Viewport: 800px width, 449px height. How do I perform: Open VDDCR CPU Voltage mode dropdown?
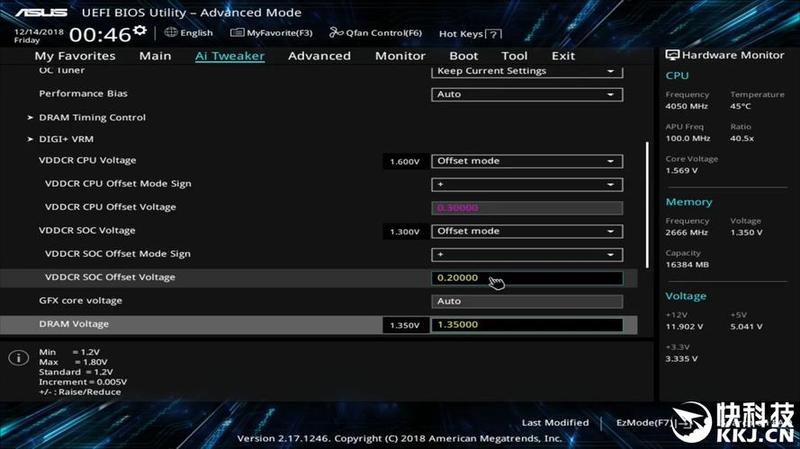pos(527,161)
